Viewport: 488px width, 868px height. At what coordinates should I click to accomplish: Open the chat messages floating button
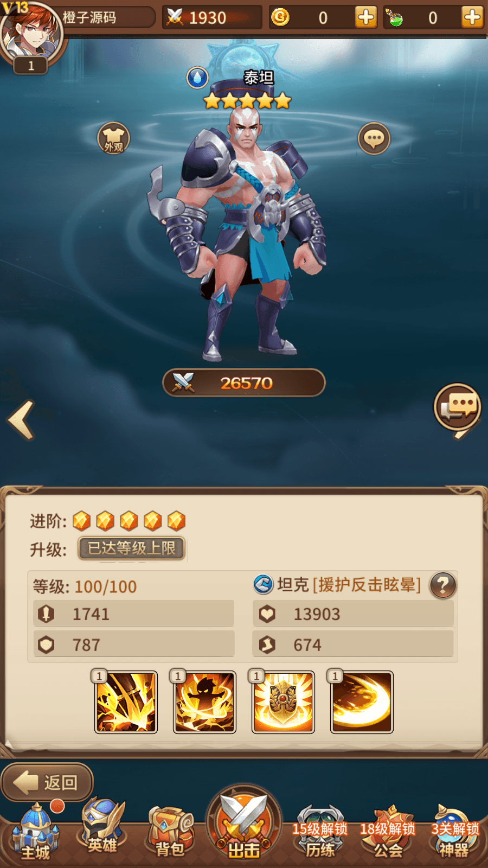click(x=458, y=407)
